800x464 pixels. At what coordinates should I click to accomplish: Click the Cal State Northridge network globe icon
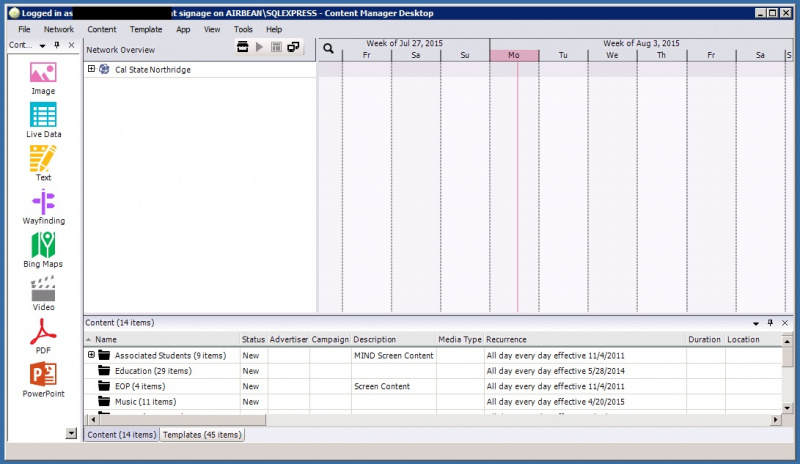pyautogui.click(x=104, y=69)
